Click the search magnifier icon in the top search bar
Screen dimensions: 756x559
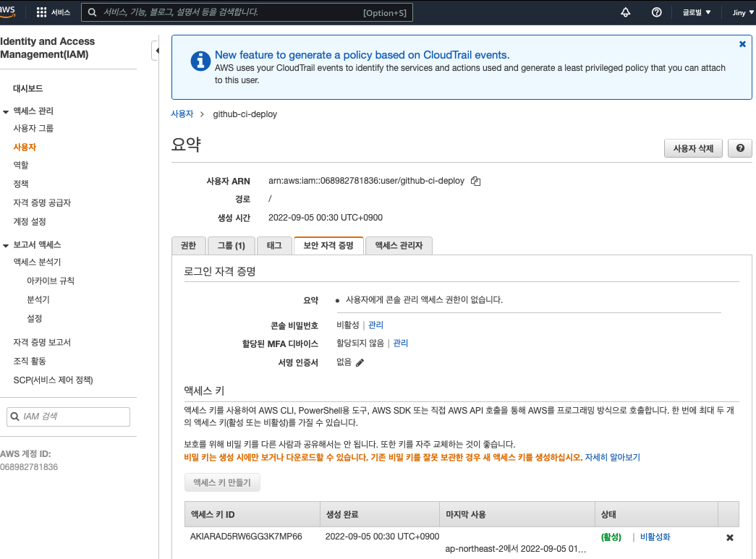(x=92, y=12)
